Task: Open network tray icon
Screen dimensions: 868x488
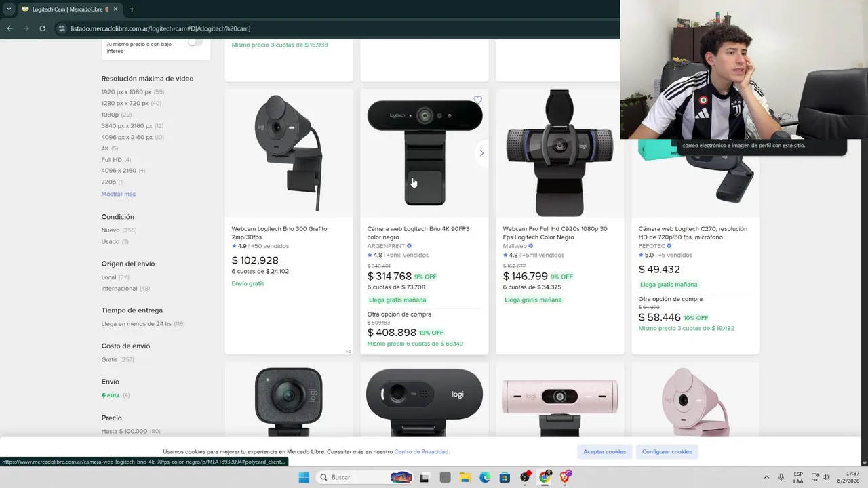Action: [815, 477]
